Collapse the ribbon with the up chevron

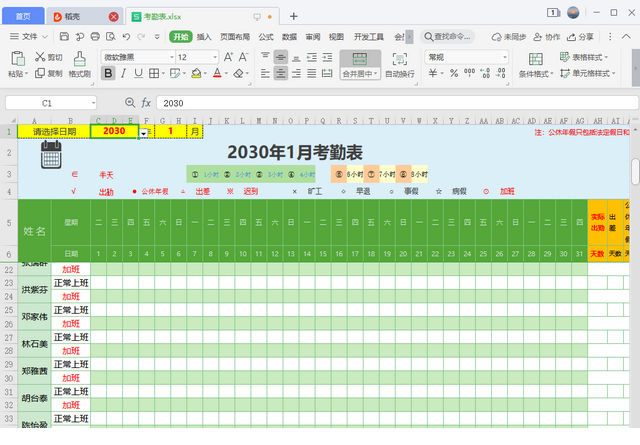(x=626, y=37)
